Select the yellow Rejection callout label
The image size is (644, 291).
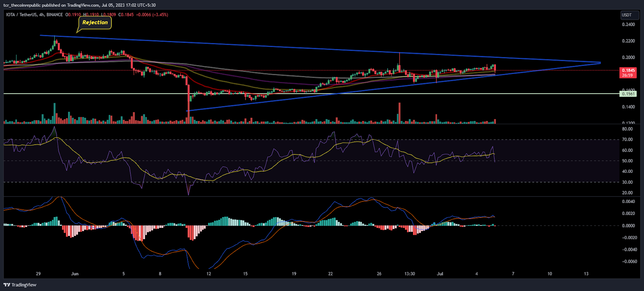(95, 23)
